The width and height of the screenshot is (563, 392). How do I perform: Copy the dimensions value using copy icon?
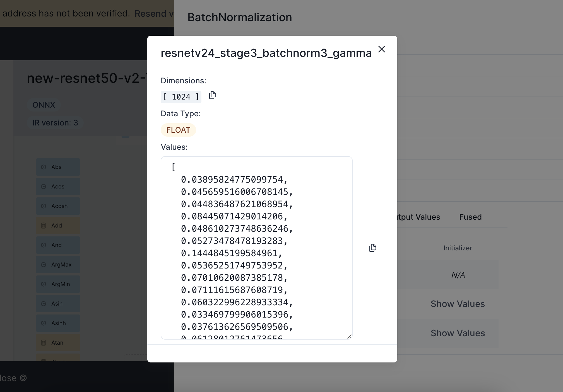(212, 96)
